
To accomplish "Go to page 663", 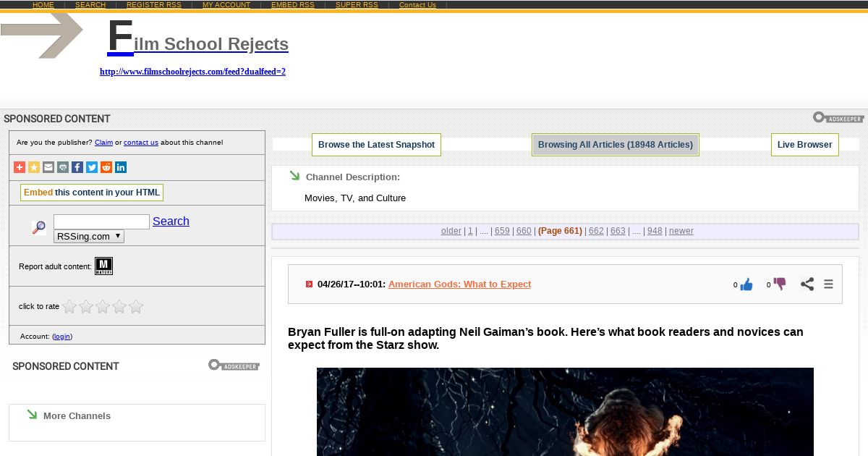I will coord(618,231).
